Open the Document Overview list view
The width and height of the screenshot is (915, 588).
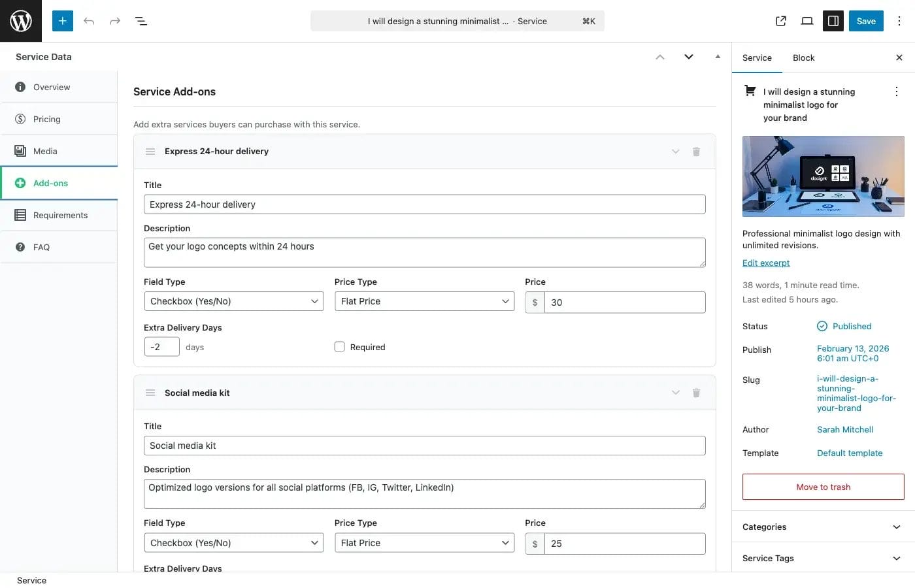tap(141, 20)
